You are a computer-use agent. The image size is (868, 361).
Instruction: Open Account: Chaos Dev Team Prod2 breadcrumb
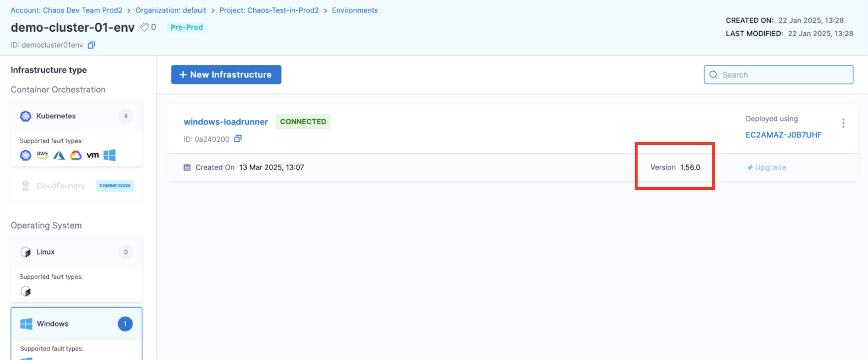(66, 10)
